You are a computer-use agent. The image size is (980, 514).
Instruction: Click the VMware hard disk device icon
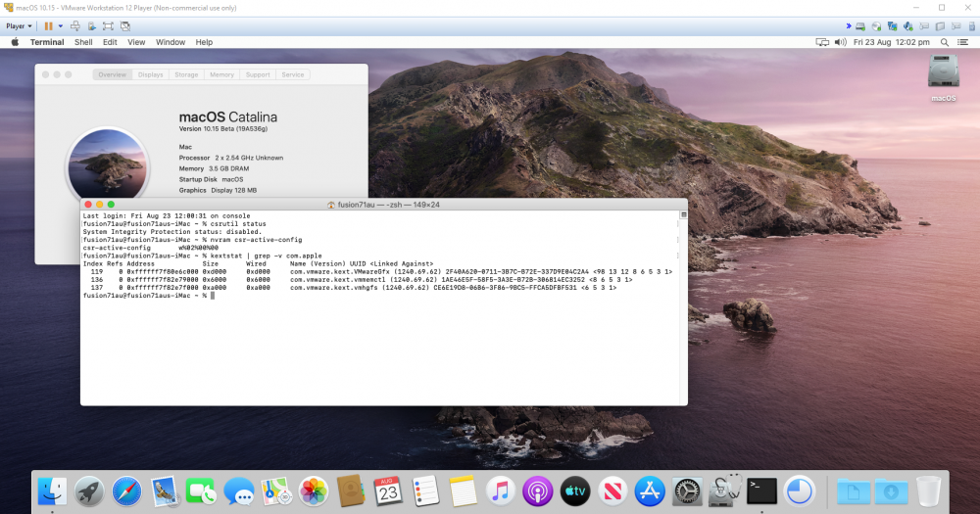pyautogui.click(x=860, y=26)
